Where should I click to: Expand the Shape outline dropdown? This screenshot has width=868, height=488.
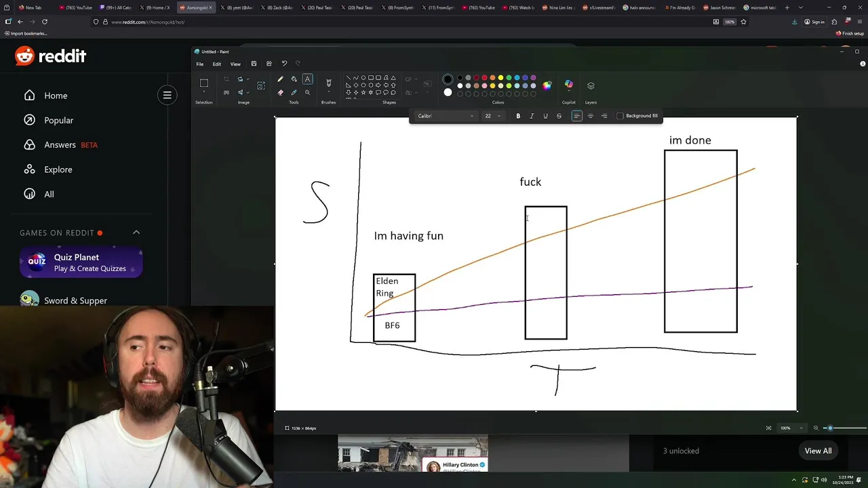tap(410, 79)
